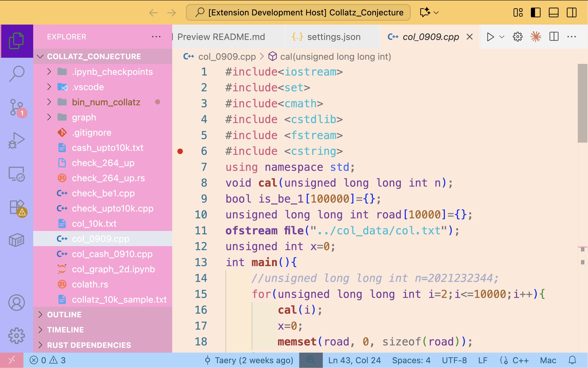Image resolution: width=588 pixels, height=368 pixels.
Task: Click Spaces: 4 indentation setting
Action: [x=411, y=360]
